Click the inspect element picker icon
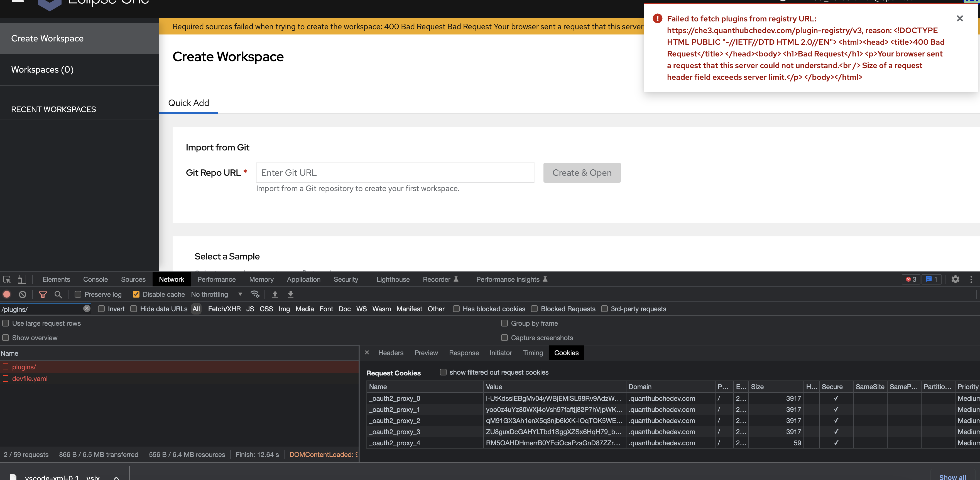Screen dimensions: 980x480 coord(7,279)
